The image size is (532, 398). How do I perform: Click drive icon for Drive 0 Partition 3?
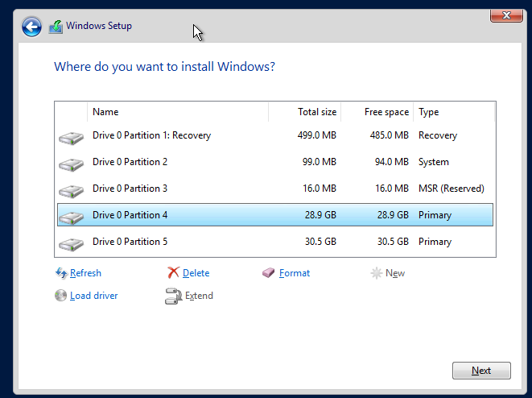click(x=72, y=191)
